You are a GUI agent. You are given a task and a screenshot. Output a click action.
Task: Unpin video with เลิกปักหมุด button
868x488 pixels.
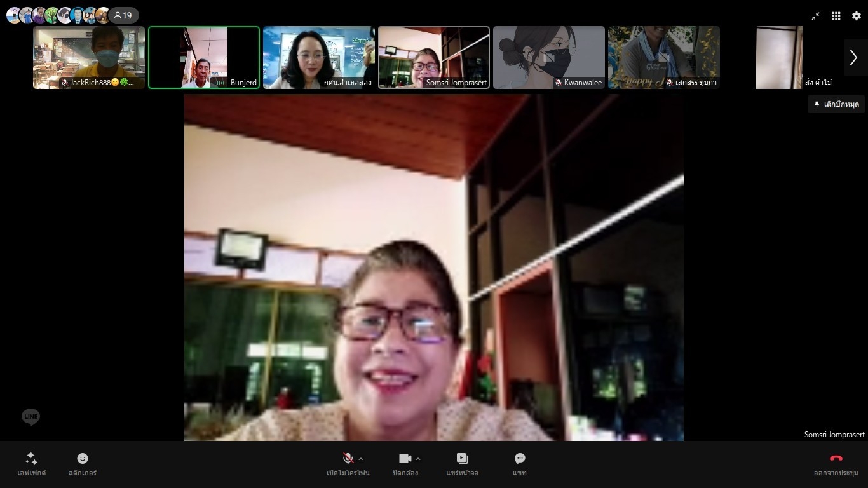[836, 104]
